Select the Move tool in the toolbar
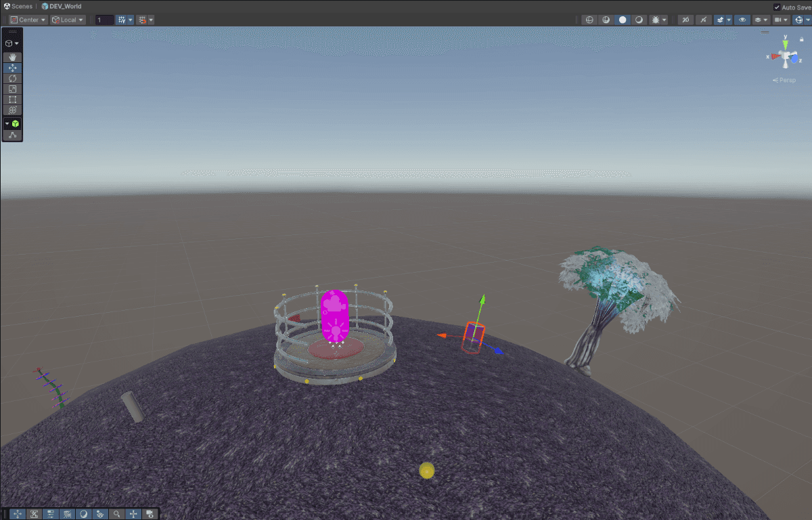The image size is (812, 520). pyautogui.click(x=12, y=68)
